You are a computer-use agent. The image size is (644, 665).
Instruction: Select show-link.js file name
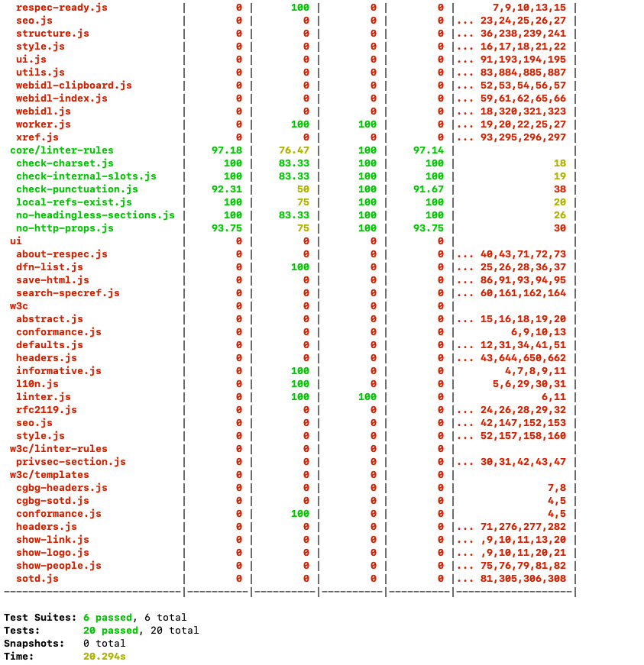pyautogui.click(x=53, y=540)
